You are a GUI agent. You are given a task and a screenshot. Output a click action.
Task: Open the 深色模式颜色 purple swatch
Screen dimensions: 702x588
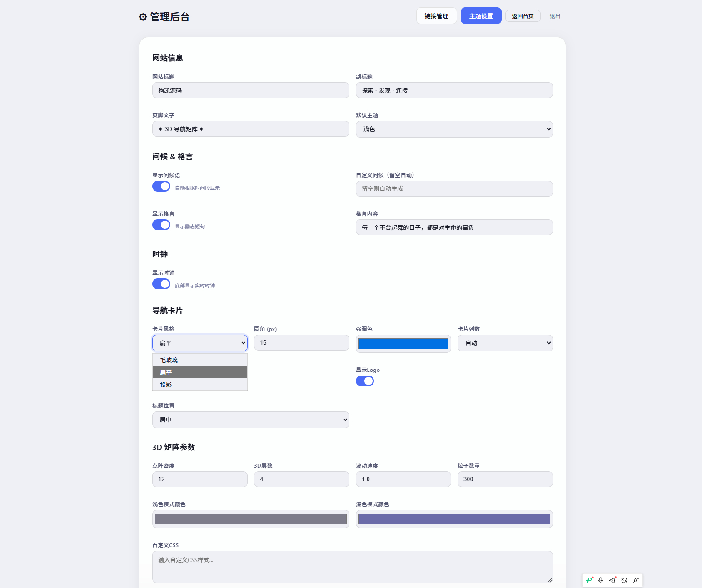click(454, 519)
